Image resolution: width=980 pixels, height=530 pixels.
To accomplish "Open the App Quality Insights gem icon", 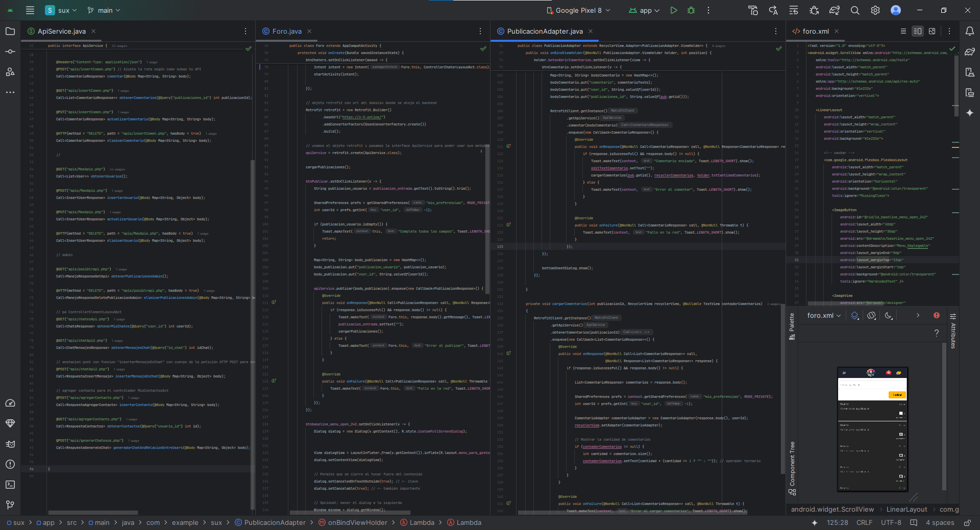I will tap(10, 423).
